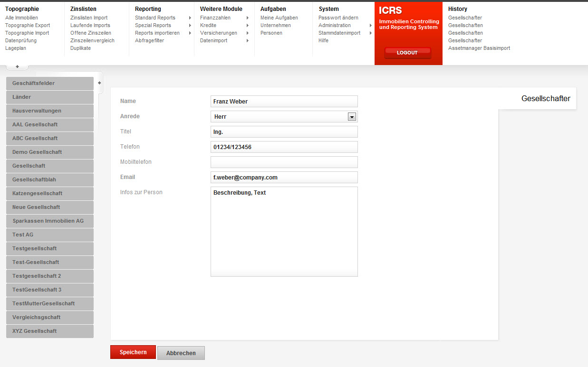The height and width of the screenshot is (367, 588).
Task: Open Offene Zinszeilen
Action: [x=91, y=33]
